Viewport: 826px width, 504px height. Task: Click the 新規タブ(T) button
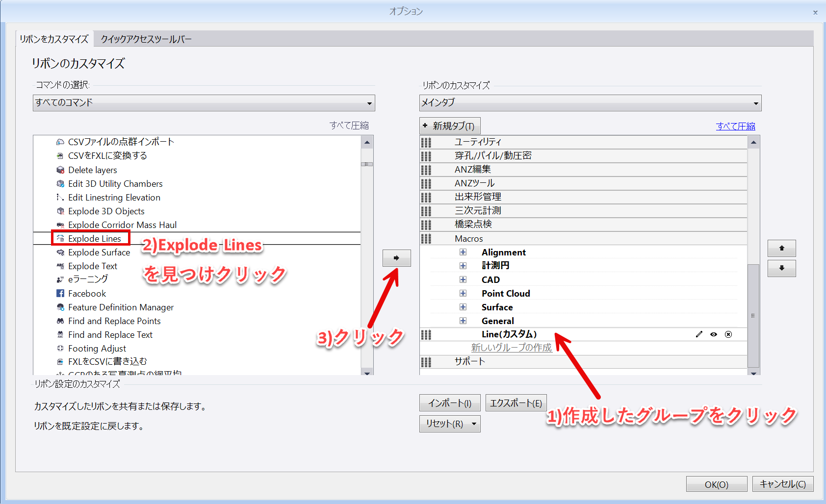(450, 126)
